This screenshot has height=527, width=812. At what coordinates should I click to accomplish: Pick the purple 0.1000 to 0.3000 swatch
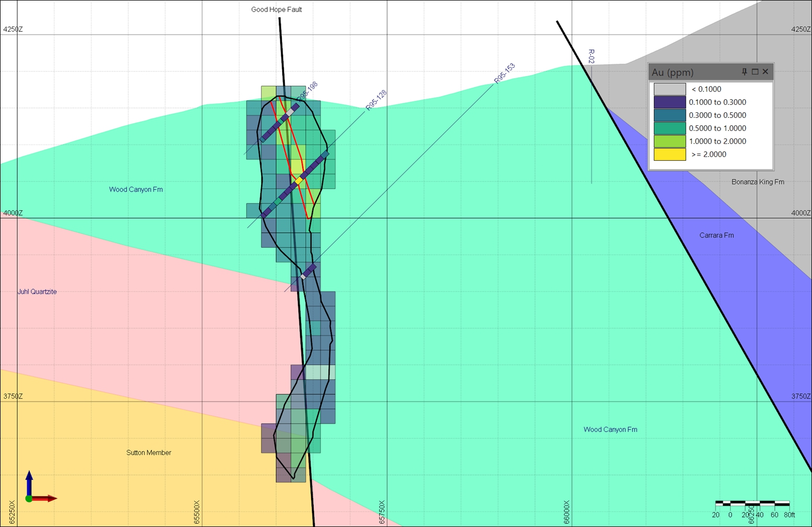tap(670, 102)
